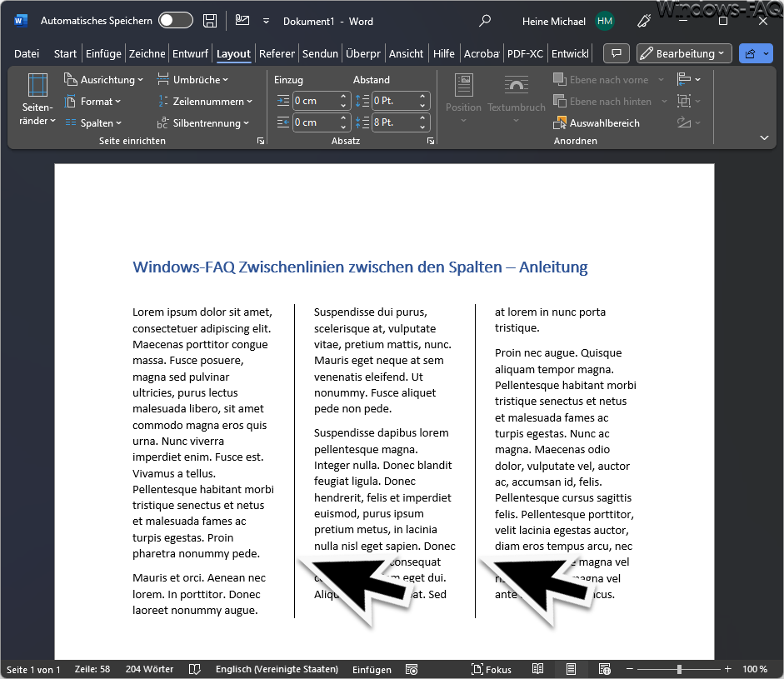
Task: Switch to read mode view icon
Action: coord(538,669)
